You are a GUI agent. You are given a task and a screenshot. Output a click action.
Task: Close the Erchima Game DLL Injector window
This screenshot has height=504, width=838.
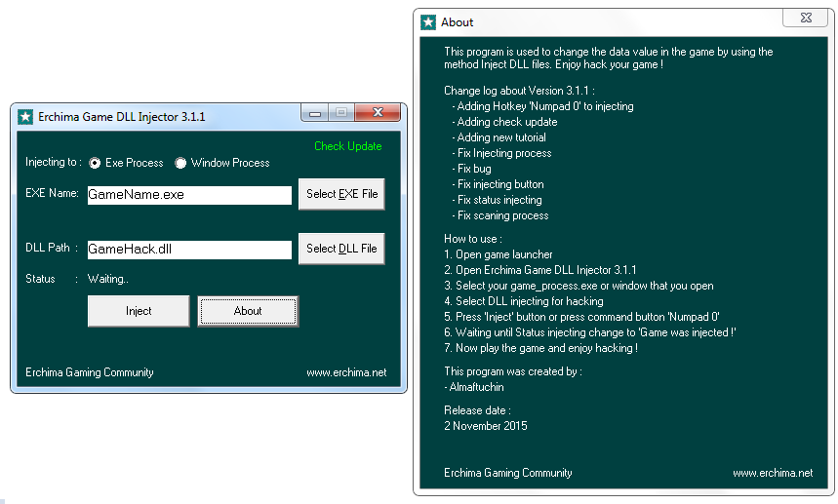pos(378,112)
